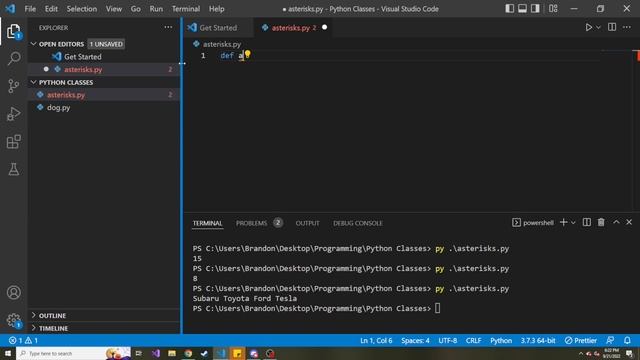This screenshot has width=640, height=360.
Task: Open the Customize Layout control
Action: coord(553,9)
